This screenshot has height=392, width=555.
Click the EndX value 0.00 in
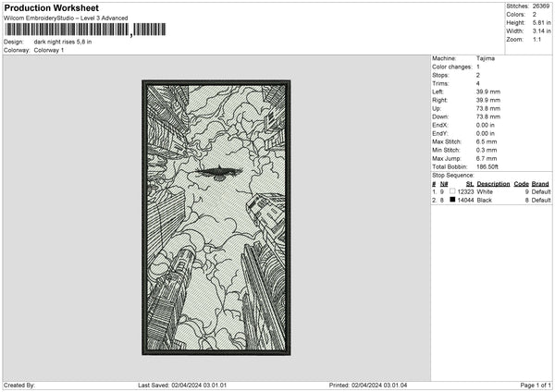click(486, 125)
